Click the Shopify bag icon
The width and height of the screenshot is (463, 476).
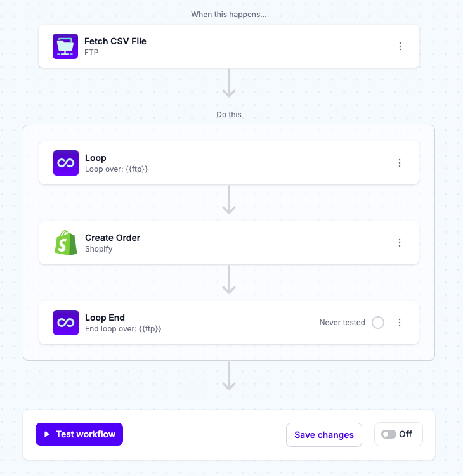coord(66,243)
